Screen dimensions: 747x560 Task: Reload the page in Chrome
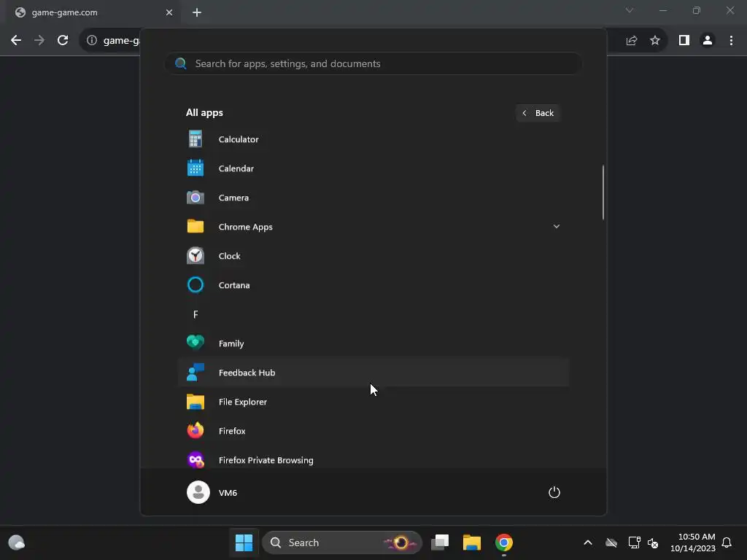coord(63,40)
